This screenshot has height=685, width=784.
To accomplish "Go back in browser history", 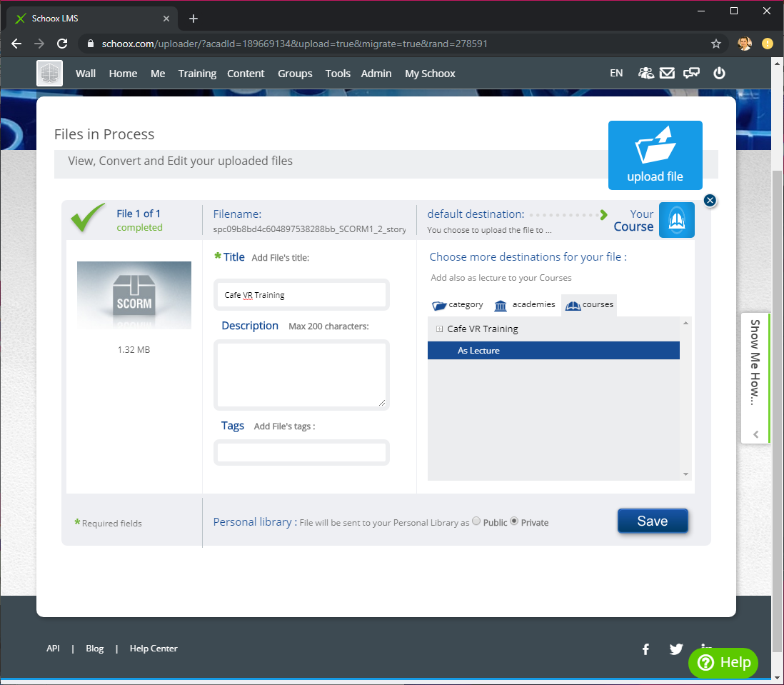I will tap(16, 44).
